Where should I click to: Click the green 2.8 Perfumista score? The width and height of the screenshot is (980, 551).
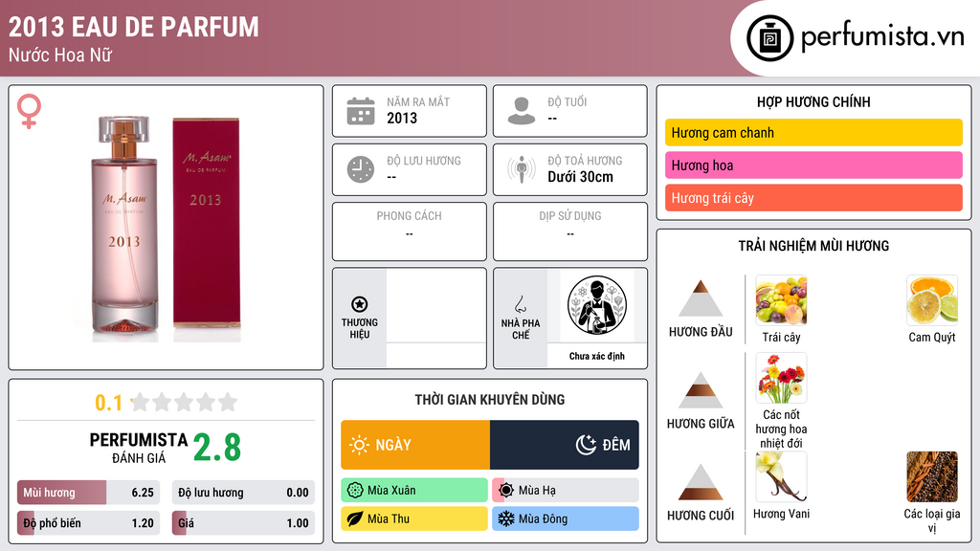point(217,448)
